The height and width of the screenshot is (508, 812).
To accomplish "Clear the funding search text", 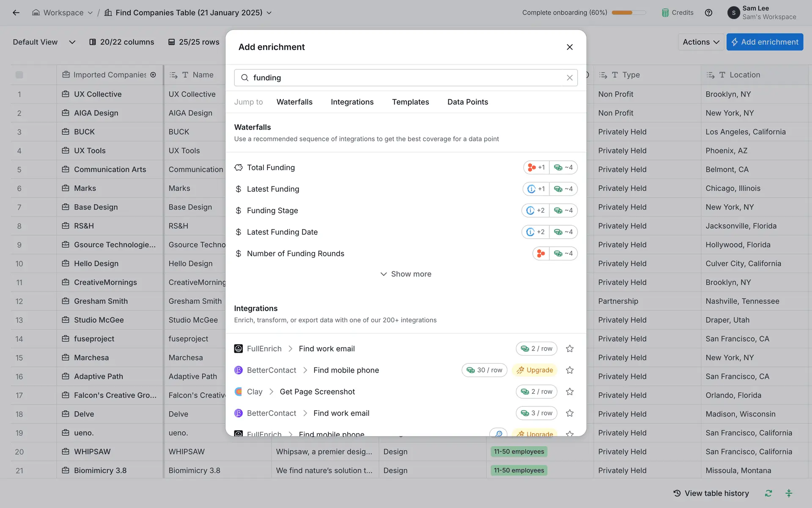I will 569,78.
